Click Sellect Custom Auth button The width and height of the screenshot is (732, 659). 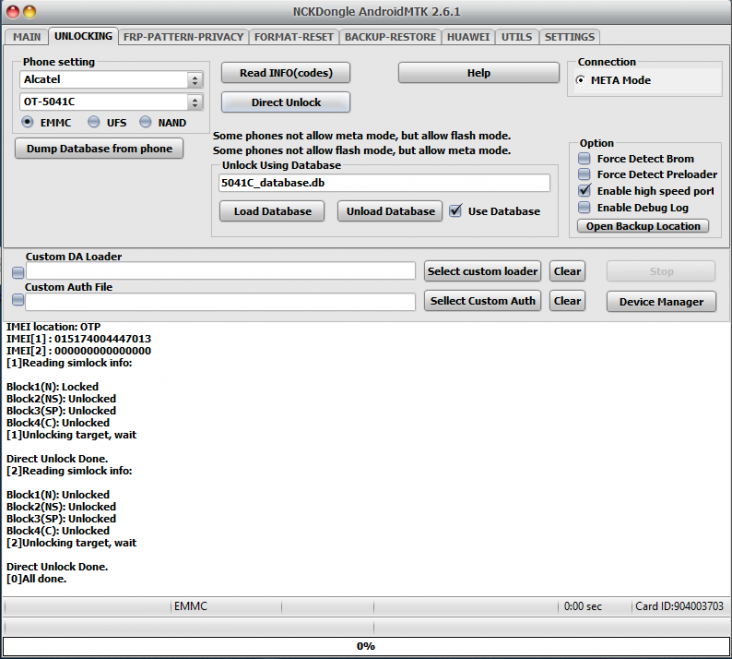(x=482, y=301)
